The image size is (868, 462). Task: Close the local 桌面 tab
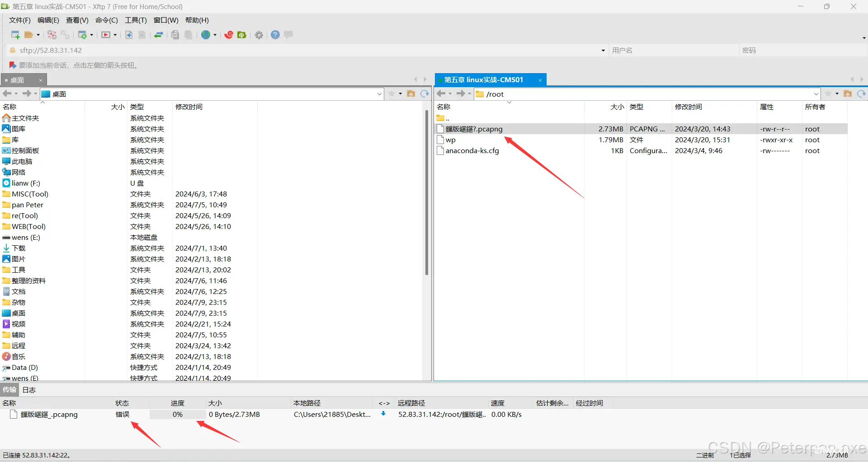[41, 80]
